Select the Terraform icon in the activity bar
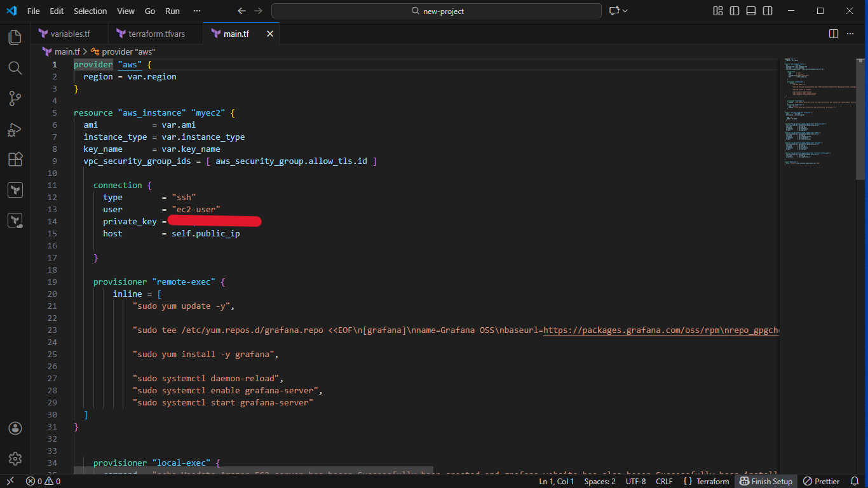This screenshot has width=868, height=488. click(15, 189)
